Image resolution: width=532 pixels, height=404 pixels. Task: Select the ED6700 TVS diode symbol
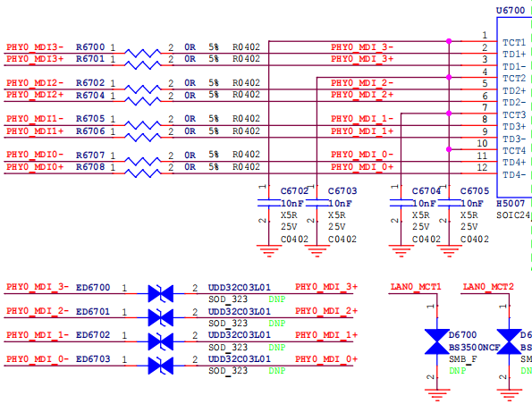click(x=161, y=294)
